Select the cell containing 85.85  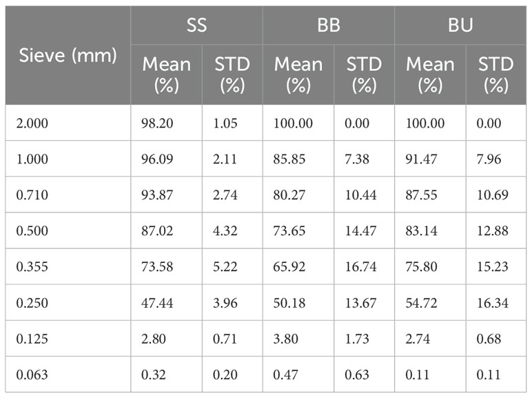[289, 159]
